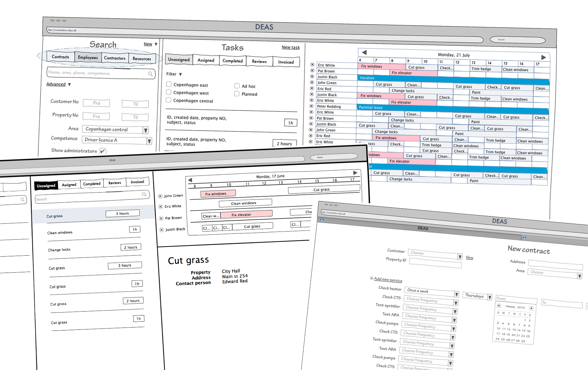
Task: Go to next day after Monday, 21 July
Action: click(544, 57)
